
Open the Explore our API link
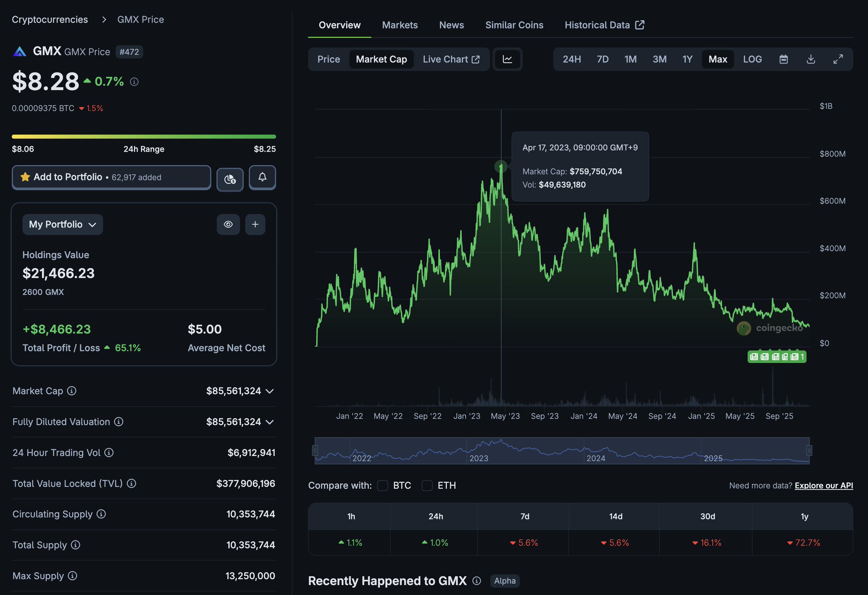(x=823, y=485)
